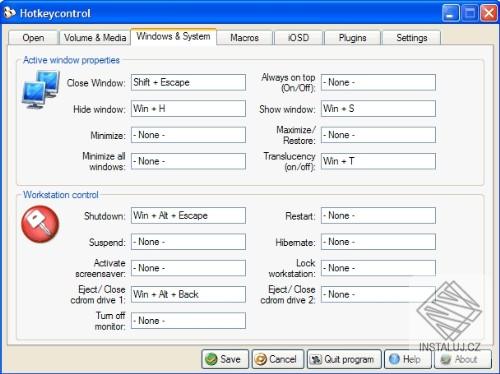The width and height of the screenshot is (500, 374).
Task: Click the Shutdown label
Action: pos(105,216)
